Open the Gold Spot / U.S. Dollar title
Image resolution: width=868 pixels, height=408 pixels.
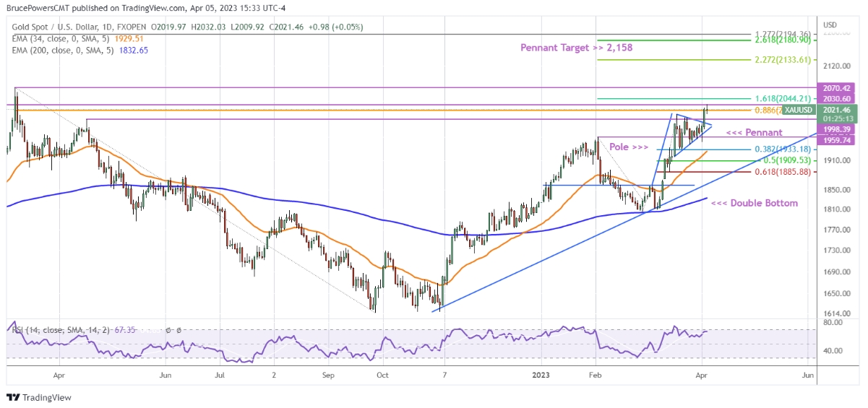click(73, 27)
